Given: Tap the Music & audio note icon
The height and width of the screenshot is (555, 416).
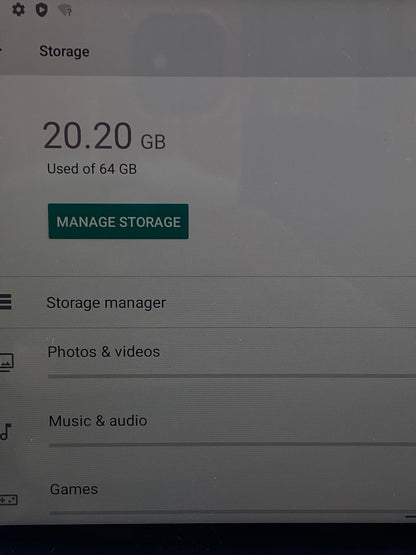Looking at the screenshot, I should (x=6, y=431).
